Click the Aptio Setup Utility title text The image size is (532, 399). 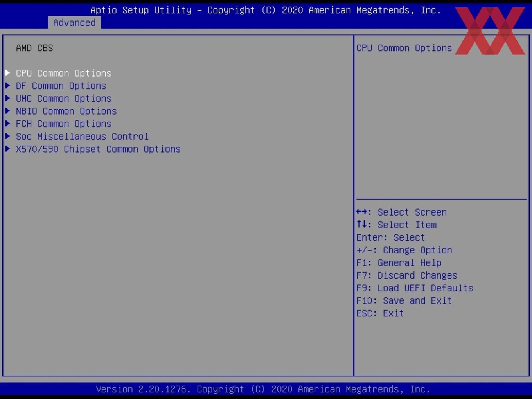point(266,10)
